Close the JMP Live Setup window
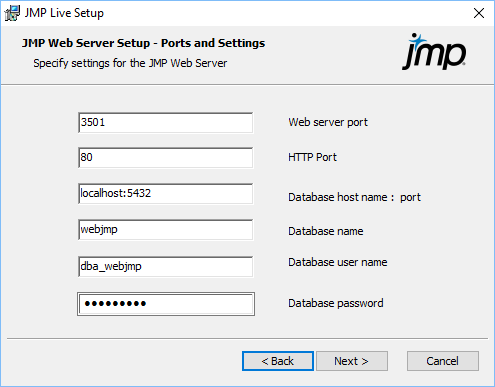495x387 pixels. coord(479,13)
